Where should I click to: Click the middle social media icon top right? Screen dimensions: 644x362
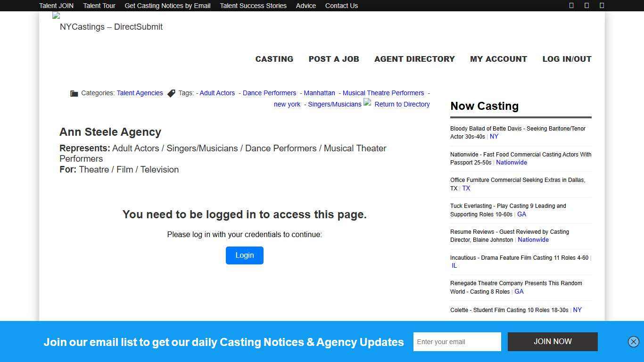click(x=586, y=5)
